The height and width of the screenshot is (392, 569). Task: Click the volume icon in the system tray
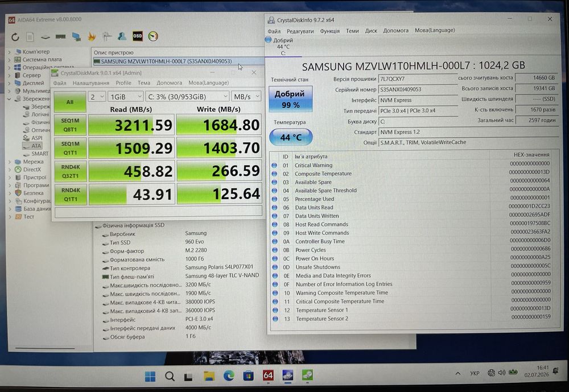coord(502,373)
